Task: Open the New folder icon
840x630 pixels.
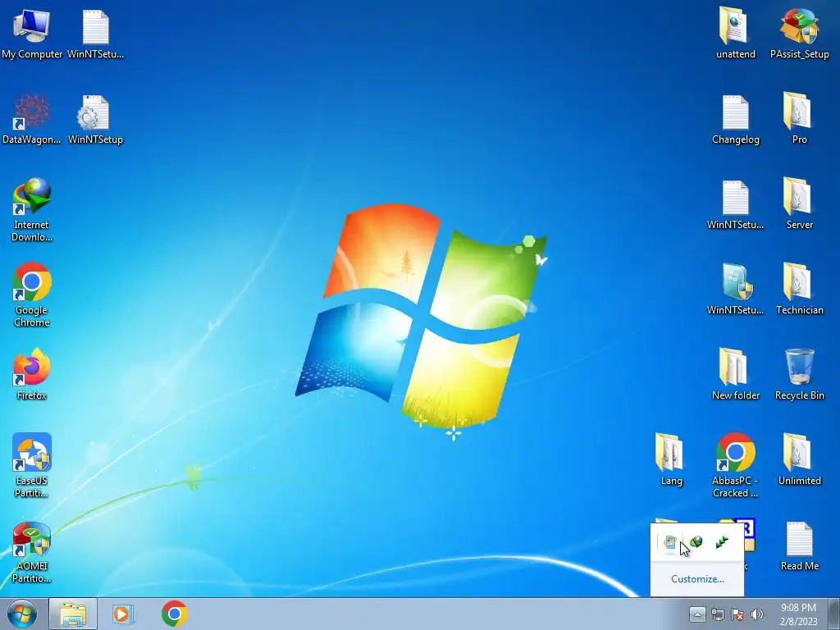Action: (x=736, y=374)
